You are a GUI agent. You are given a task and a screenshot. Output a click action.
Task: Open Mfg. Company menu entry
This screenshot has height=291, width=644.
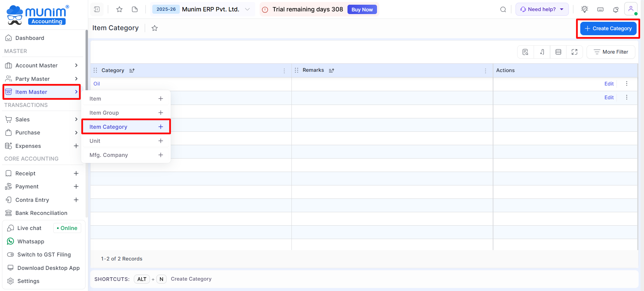tap(109, 155)
